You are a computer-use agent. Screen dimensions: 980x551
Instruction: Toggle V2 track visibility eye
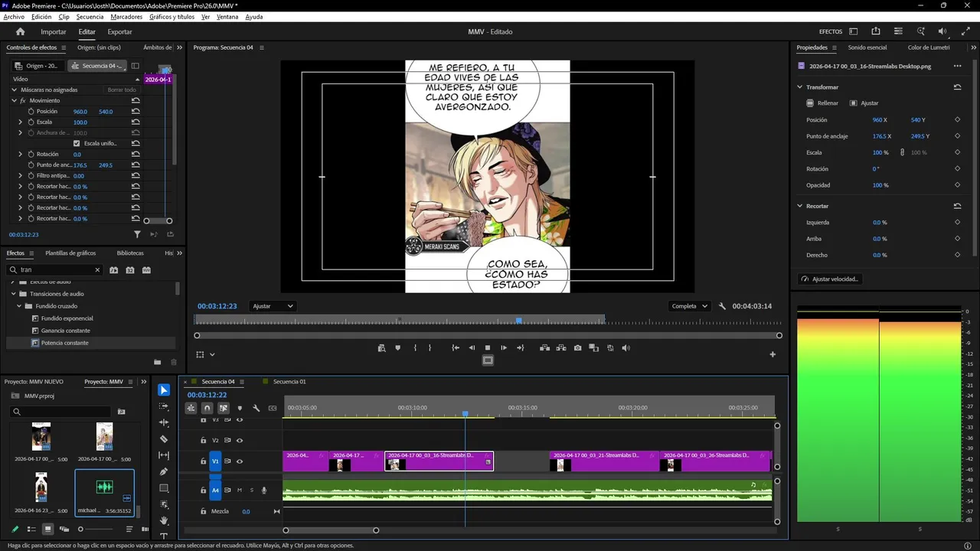pyautogui.click(x=240, y=441)
